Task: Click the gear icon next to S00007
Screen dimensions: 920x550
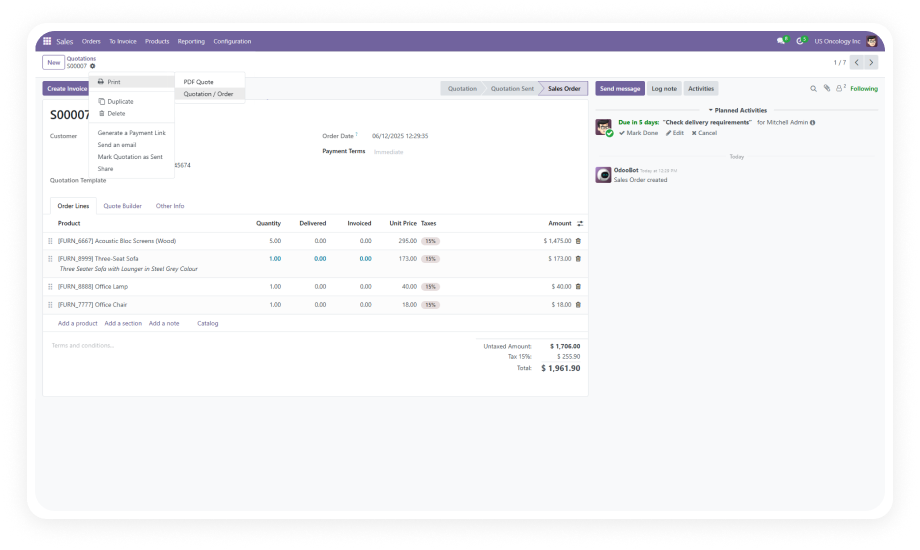Action: (x=92, y=66)
